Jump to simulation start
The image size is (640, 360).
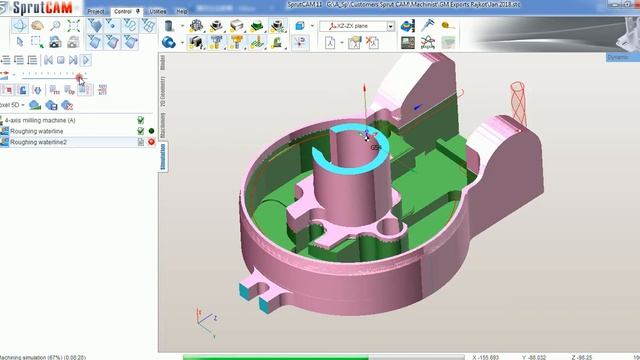(48, 60)
